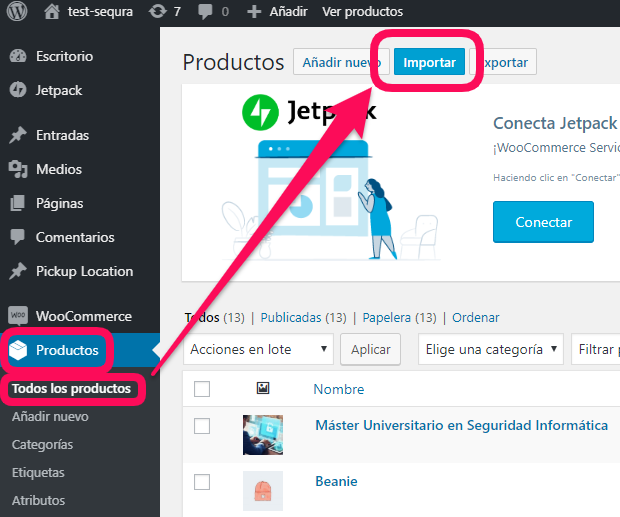Screen dimensions: 620x517
Task: Click the Jetpack sidebar icon
Action: (x=18, y=90)
